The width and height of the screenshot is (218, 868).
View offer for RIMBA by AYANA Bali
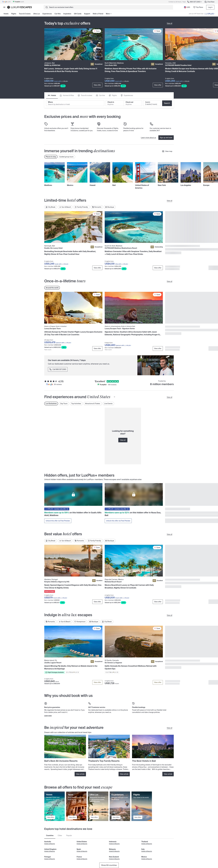click(97, 85)
